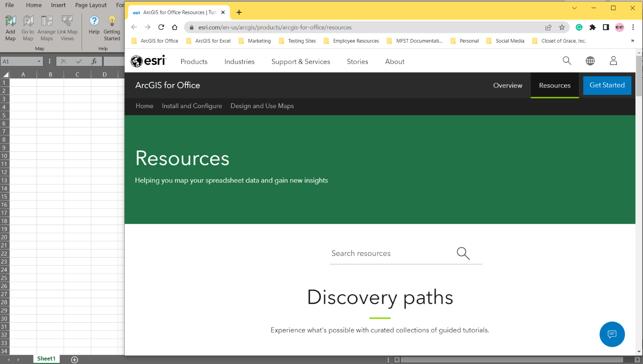Viewport: 643px width, 364px height.
Task: Click the esri site search magnifier icon
Action: pos(567,61)
